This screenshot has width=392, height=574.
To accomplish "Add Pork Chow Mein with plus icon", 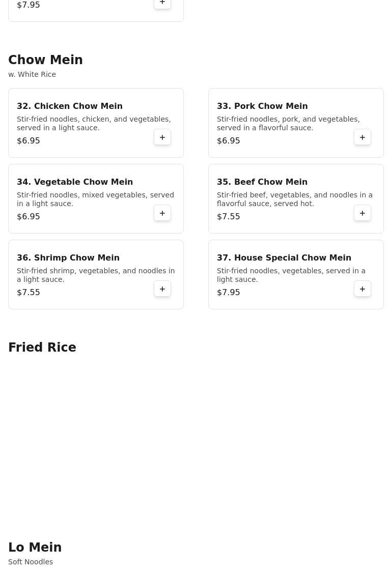I will click(362, 137).
